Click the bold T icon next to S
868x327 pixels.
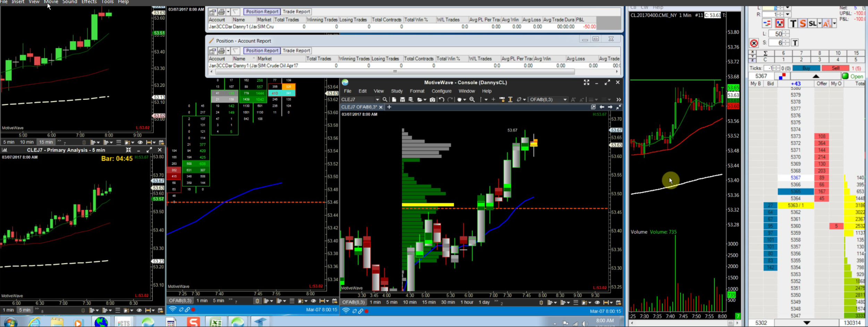[793, 24]
